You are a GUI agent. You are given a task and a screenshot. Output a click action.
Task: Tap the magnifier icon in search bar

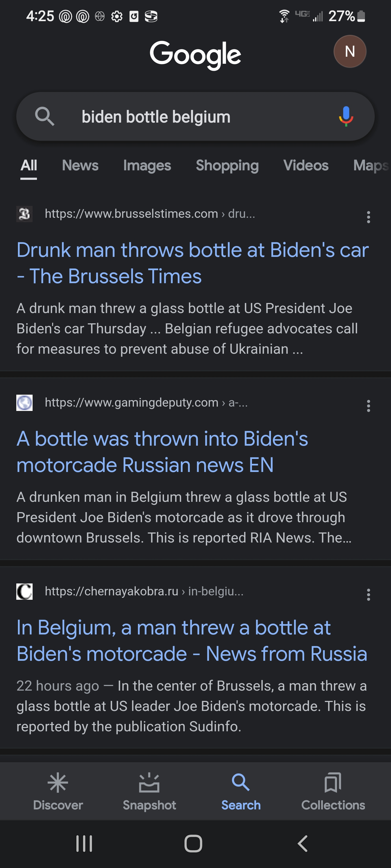pos(45,117)
